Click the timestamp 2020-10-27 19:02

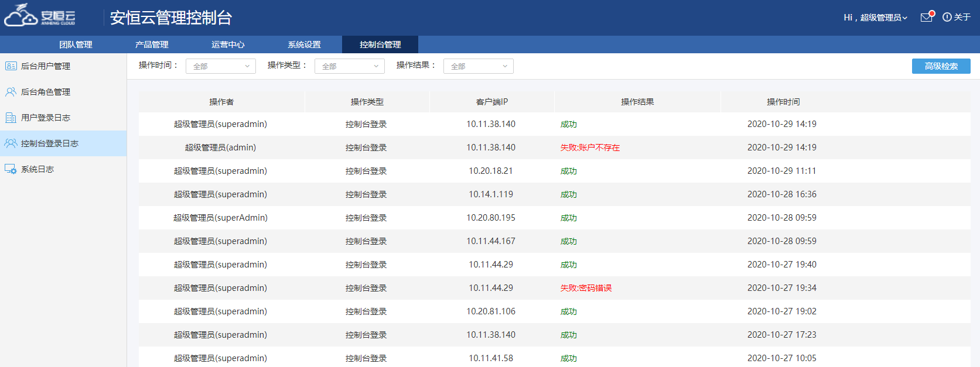click(x=782, y=311)
